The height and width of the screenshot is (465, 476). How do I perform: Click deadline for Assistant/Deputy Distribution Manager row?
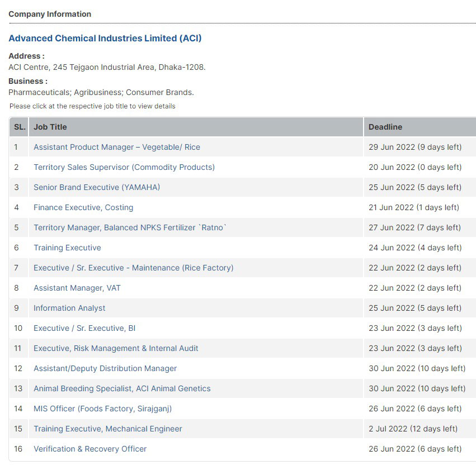417,368
